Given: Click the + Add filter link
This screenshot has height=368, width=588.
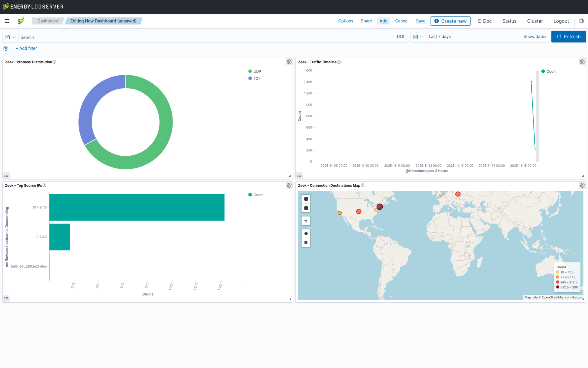Looking at the screenshot, I should (26, 48).
